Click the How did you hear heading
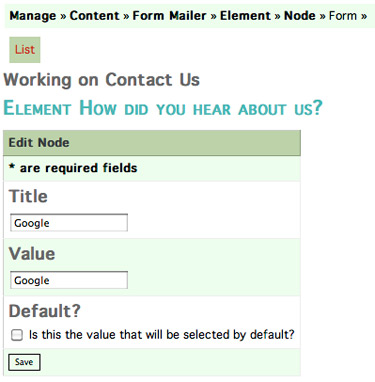375x382 pixels. click(x=163, y=108)
